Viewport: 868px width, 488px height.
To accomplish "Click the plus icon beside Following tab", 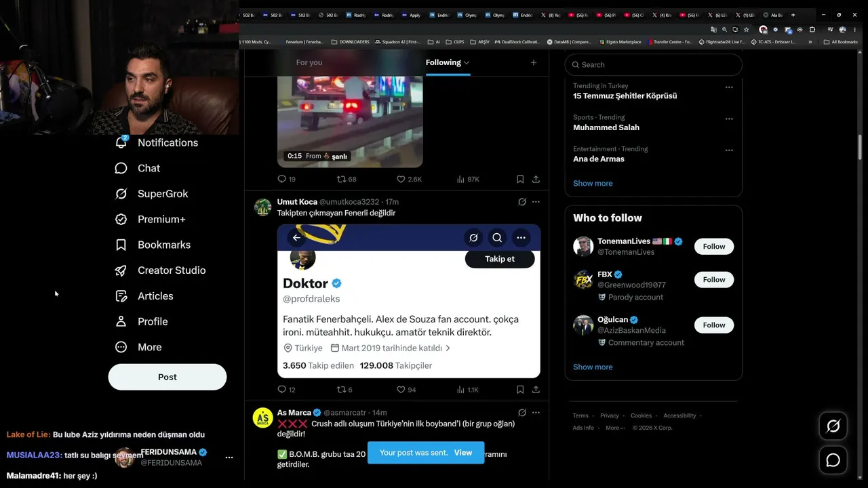I will point(534,62).
